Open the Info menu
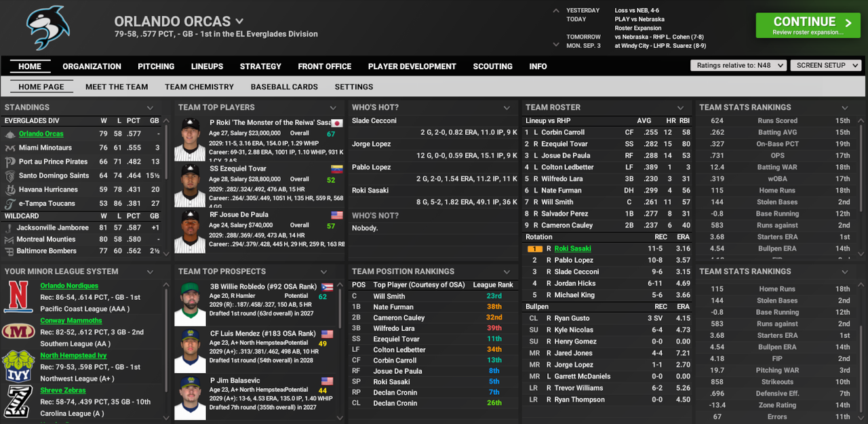Screen dimensions: 868x424 click(538, 66)
